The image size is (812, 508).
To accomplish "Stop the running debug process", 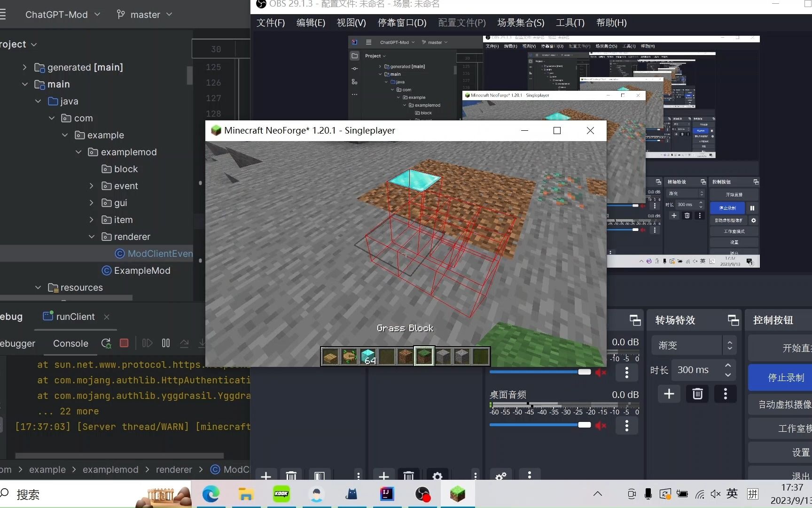I will (x=124, y=343).
